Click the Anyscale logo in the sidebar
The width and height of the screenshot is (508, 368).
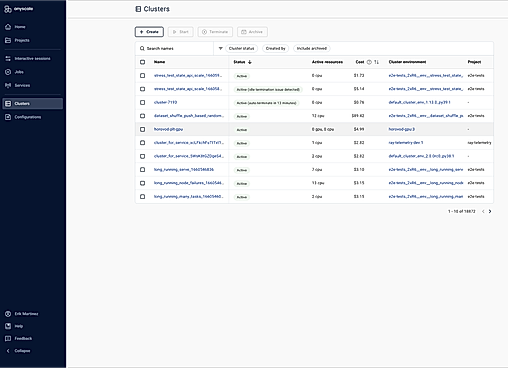click(19, 9)
